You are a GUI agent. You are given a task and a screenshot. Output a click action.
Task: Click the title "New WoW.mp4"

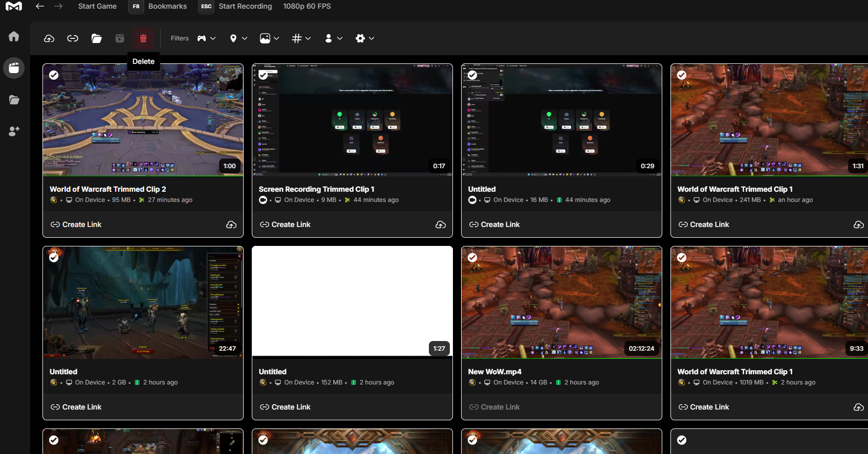494,372
